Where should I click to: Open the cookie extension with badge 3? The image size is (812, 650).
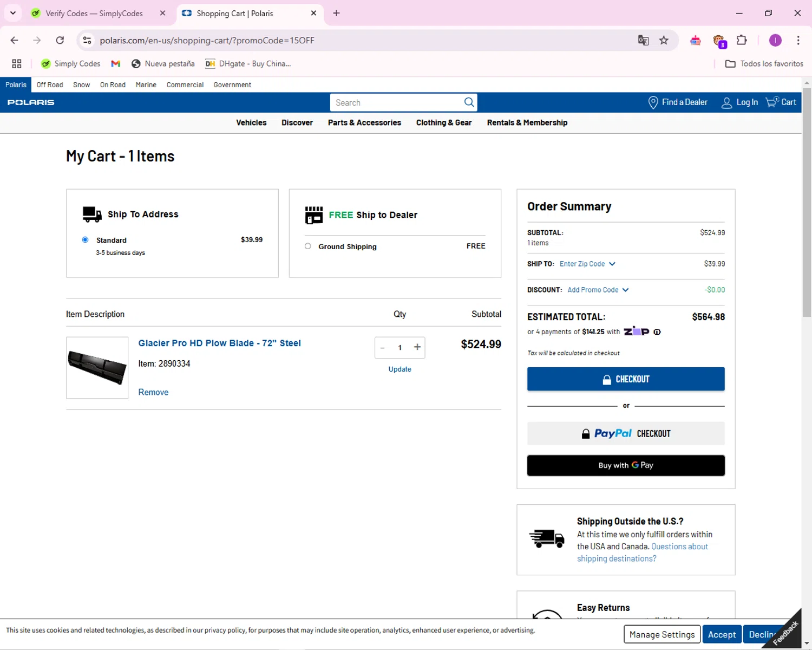719,41
